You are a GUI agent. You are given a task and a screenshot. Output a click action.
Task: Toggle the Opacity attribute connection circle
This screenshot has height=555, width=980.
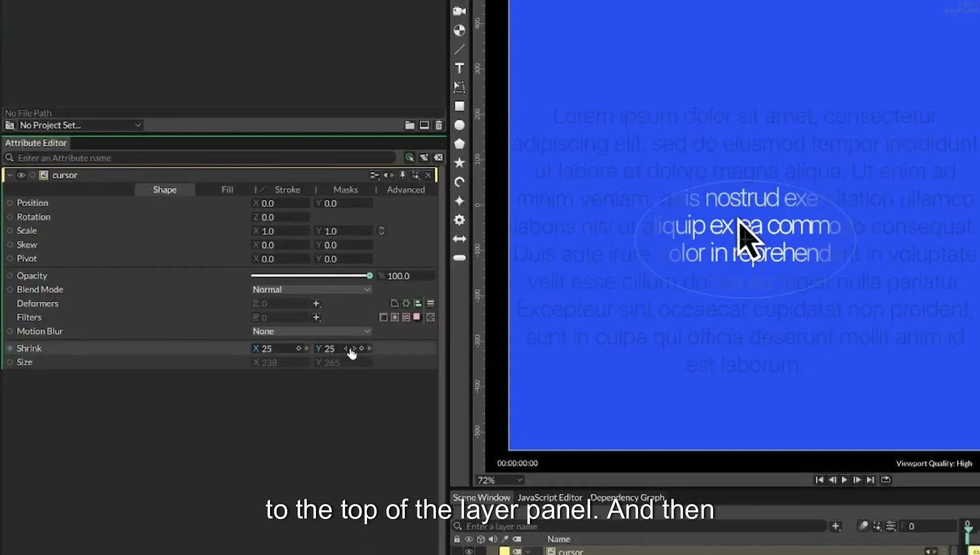pyautogui.click(x=10, y=275)
